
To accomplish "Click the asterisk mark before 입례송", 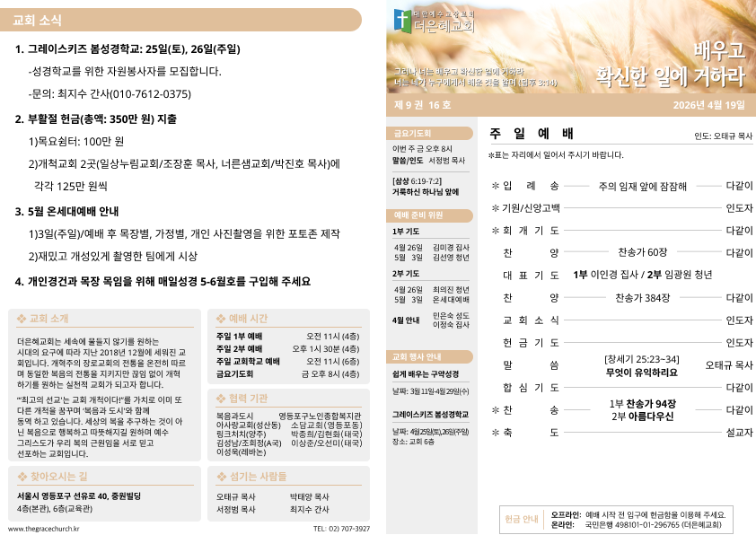I will [495, 187].
